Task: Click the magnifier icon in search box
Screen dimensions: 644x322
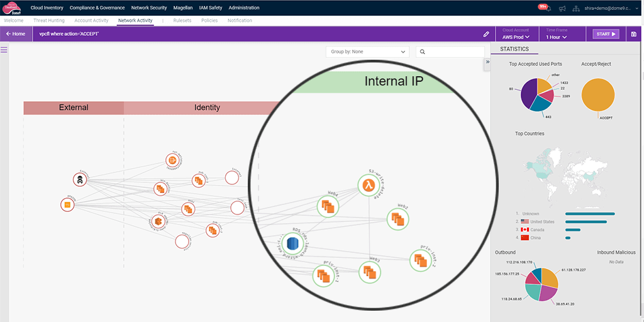Action: (422, 52)
